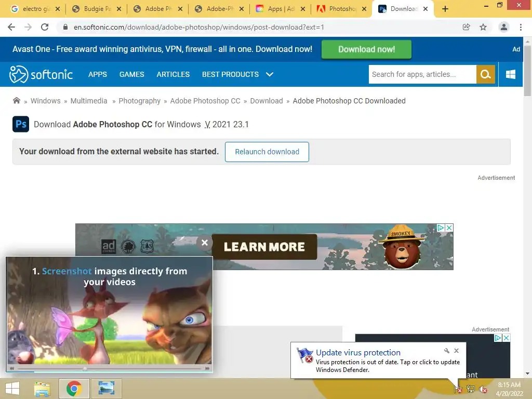Open the Download breadcrumb link
This screenshot has height=399, width=532.
coord(267,101)
